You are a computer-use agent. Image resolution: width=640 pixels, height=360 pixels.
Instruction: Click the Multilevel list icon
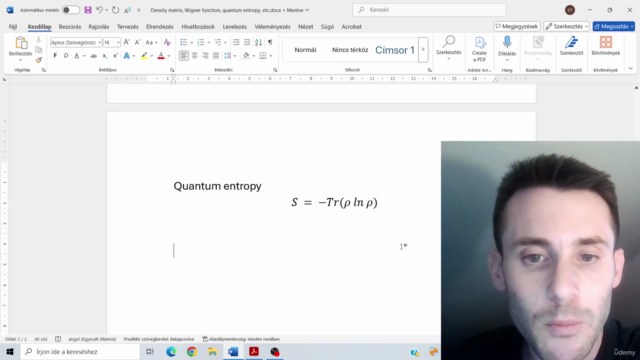tap(218, 42)
